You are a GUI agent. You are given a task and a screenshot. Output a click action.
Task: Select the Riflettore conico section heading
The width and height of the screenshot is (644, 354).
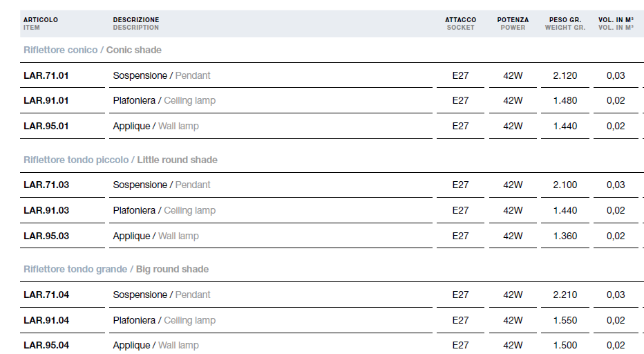tap(93, 50)
